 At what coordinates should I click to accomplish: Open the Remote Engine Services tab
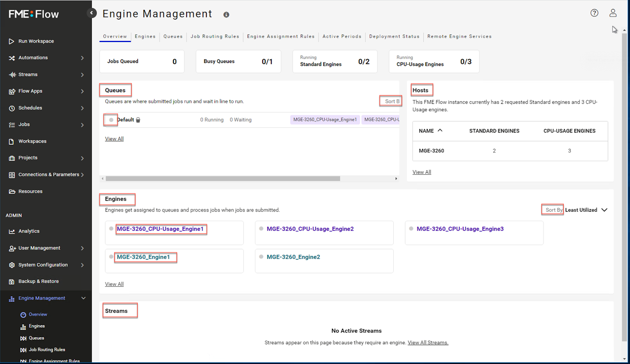coord(460,37)
